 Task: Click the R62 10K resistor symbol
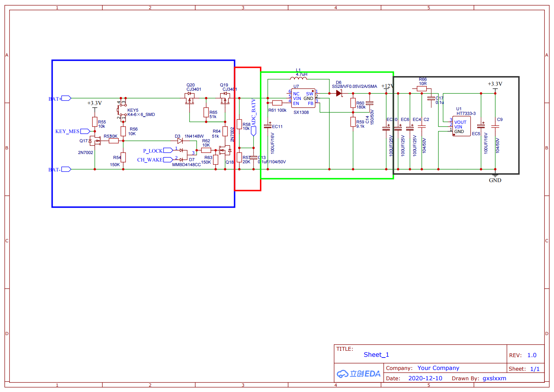click(206, 150)
